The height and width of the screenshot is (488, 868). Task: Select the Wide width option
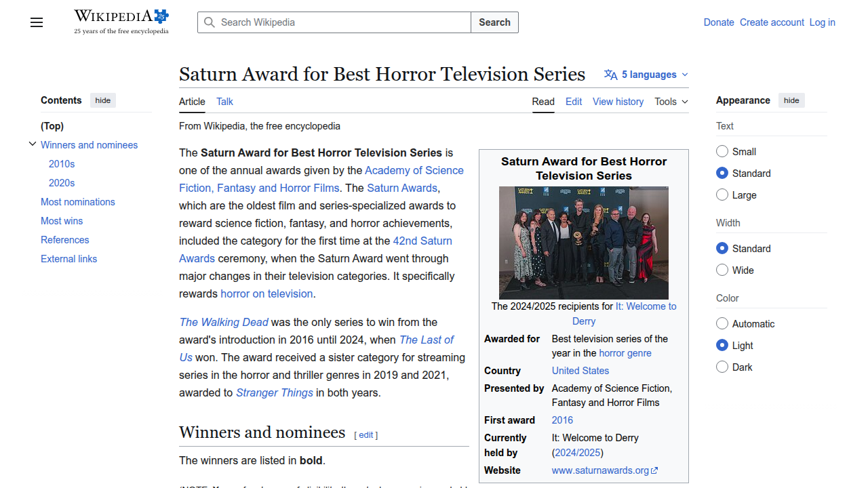click(722, 270)
